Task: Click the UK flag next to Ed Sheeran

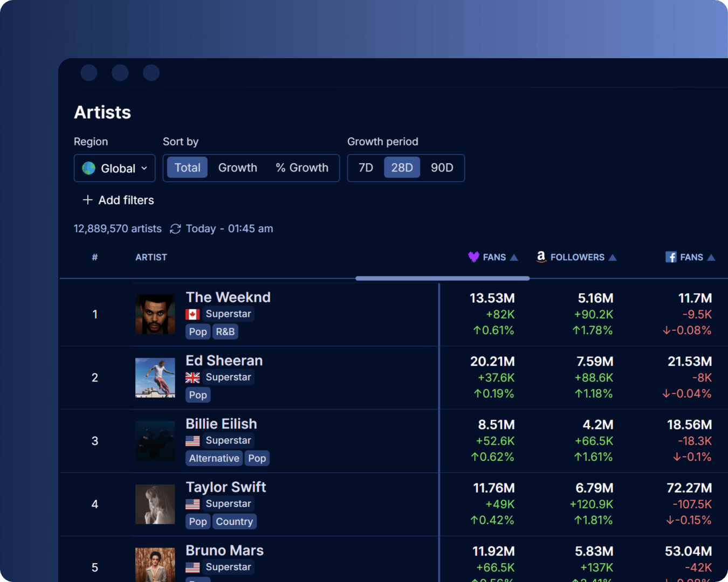Action: 193,377
